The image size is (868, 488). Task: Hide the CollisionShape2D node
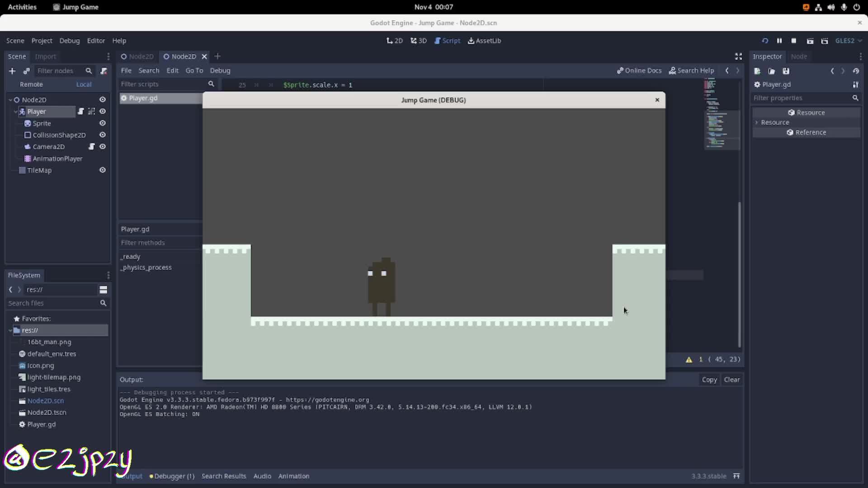click(103, 135)
